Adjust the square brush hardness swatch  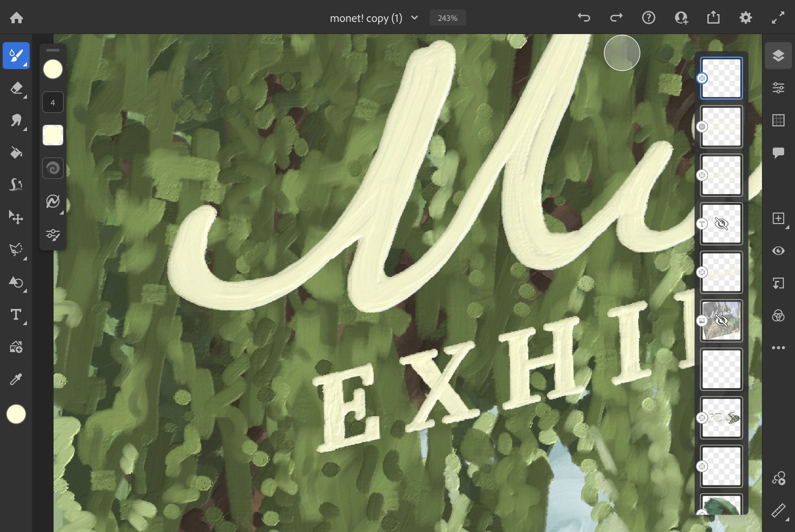53,135
